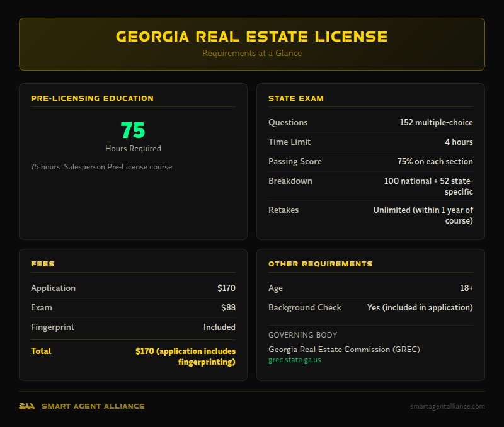Click the Other Requirements card header
This screenshot has width=504, height=427.
pos(321,264)
